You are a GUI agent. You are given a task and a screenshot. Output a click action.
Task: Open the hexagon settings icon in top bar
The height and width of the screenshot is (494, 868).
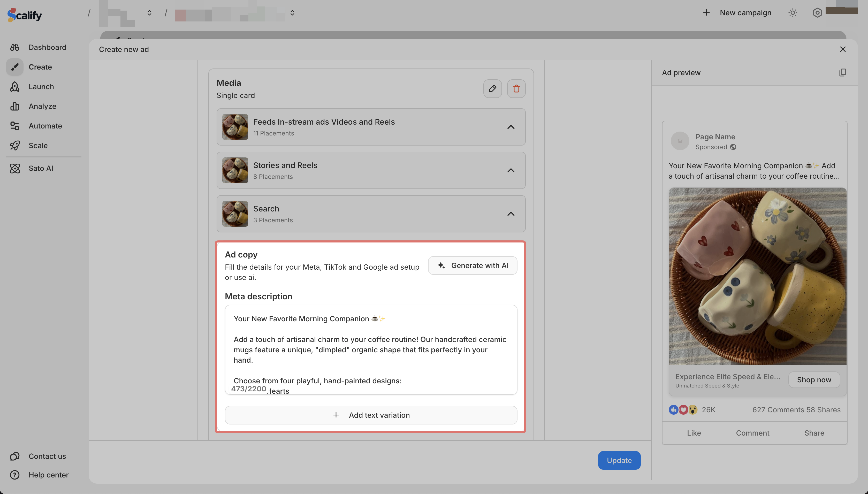click(x=817, y=13)
